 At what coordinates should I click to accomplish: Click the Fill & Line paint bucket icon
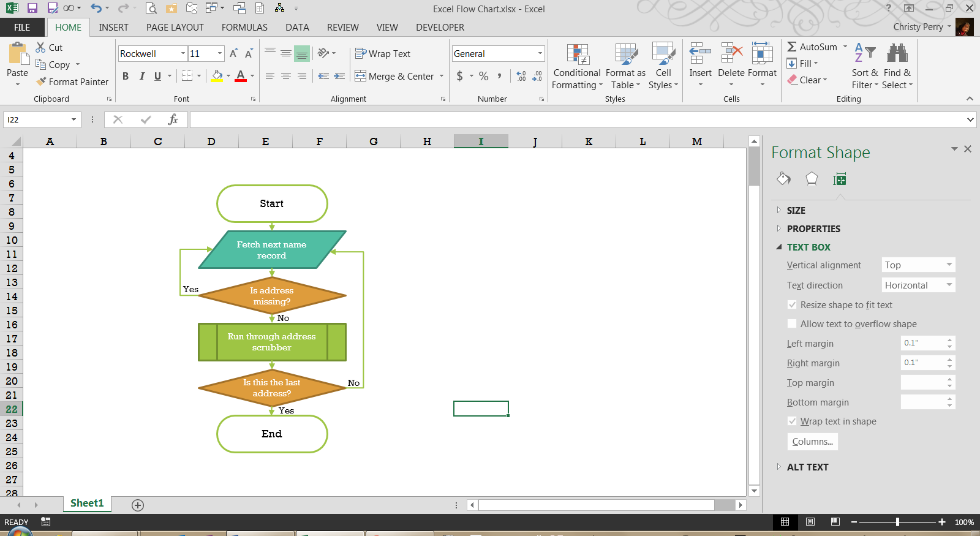click(783, 179)
